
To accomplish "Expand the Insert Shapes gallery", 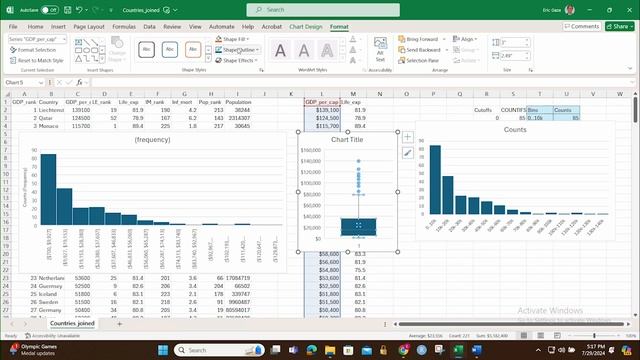I will (102, 59).
